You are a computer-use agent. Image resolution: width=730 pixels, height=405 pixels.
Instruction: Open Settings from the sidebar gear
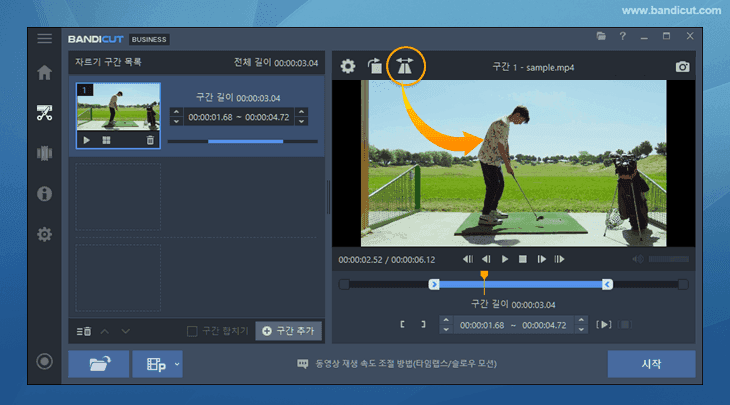pyautogui.click(x=45, y=234)
